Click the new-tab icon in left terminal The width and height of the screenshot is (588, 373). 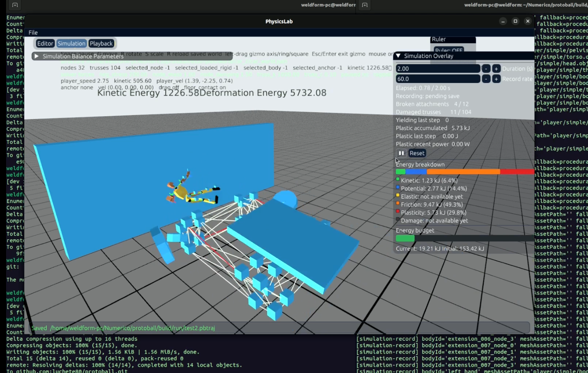[15, 5]
